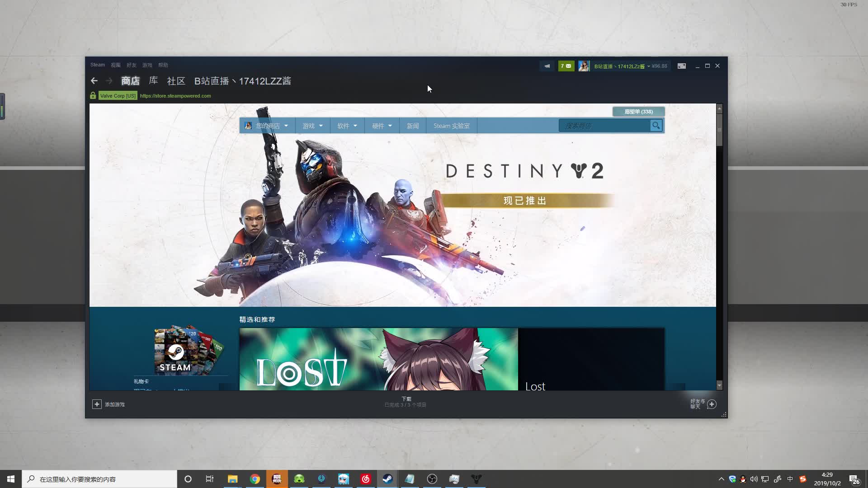Open the Steam 实验室 tab
Viewport: 868px width, 488px height.
point(452,126)
